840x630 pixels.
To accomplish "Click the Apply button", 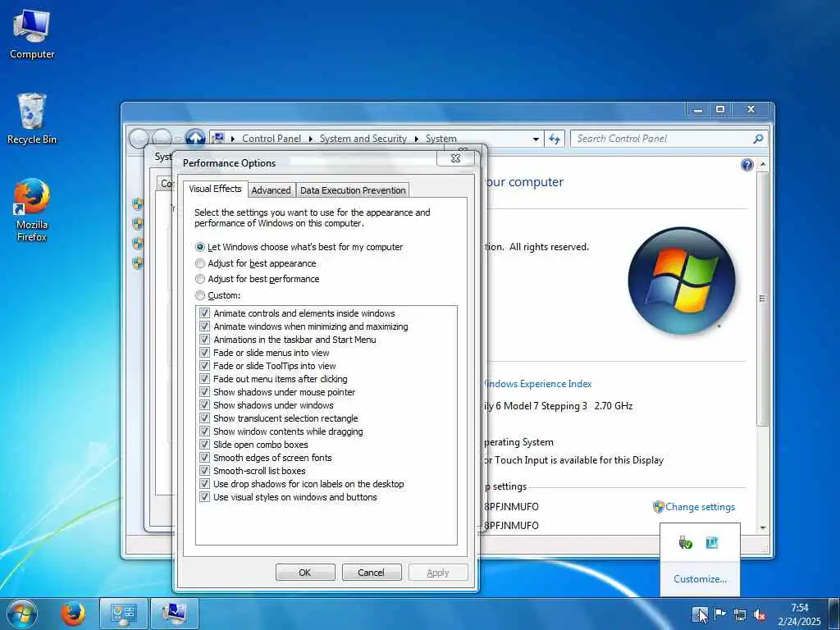I will [438, 573].
